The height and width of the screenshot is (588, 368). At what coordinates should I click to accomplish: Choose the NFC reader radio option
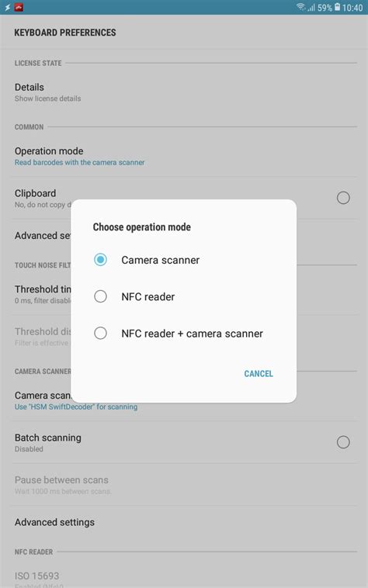click(183, 296)
